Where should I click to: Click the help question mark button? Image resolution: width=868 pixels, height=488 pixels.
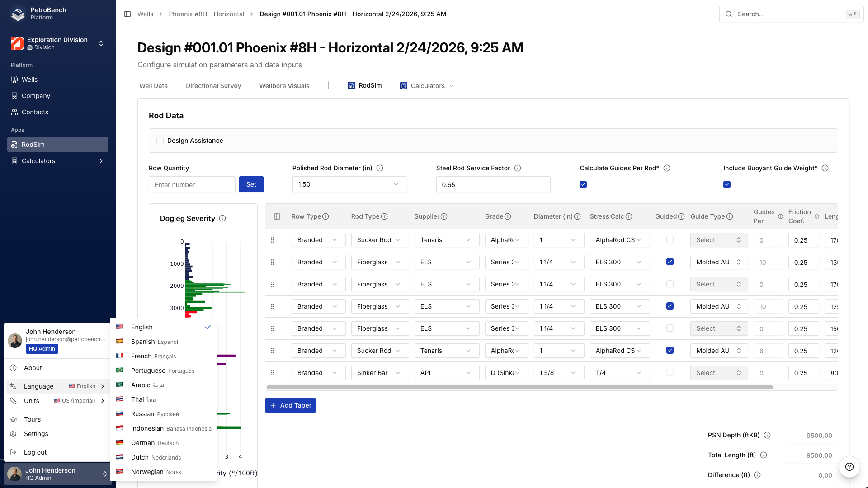coord(849,467)
